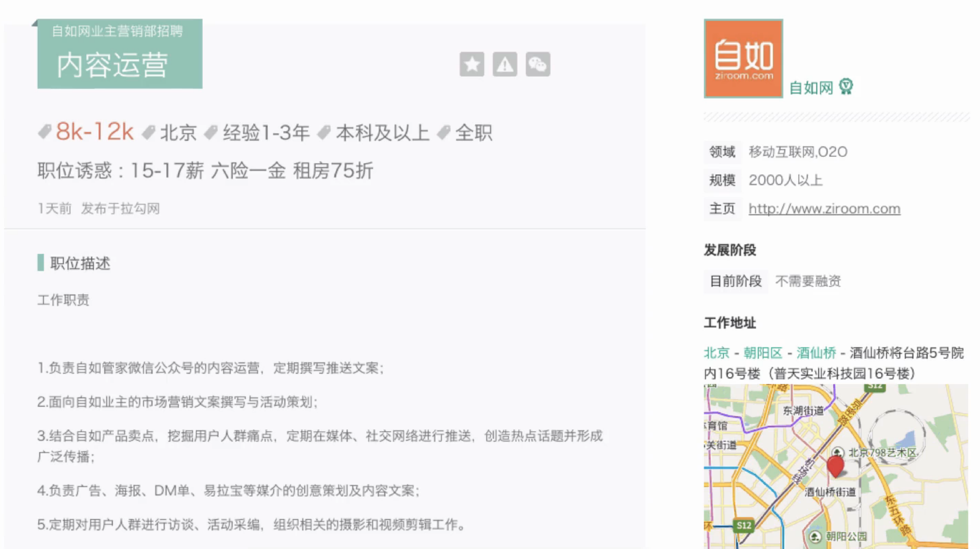
Task: Click the 工作职责 subheading
Action: [63, 300]
